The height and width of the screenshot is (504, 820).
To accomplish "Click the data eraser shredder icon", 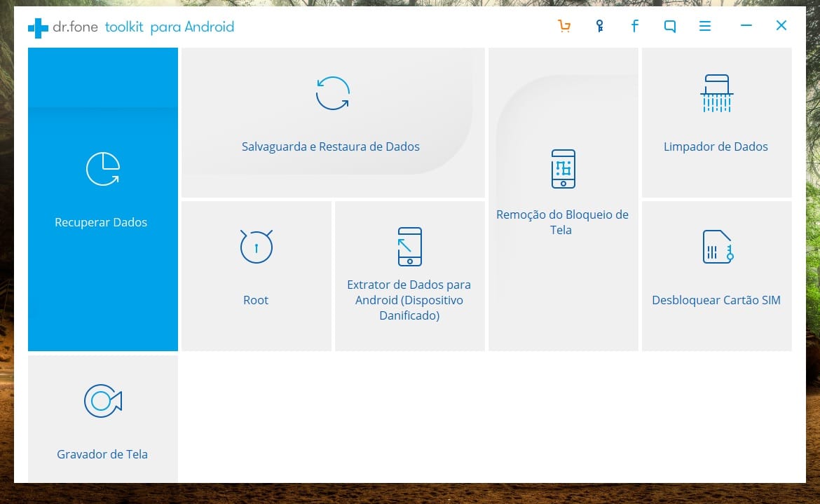I will point(716,93).
